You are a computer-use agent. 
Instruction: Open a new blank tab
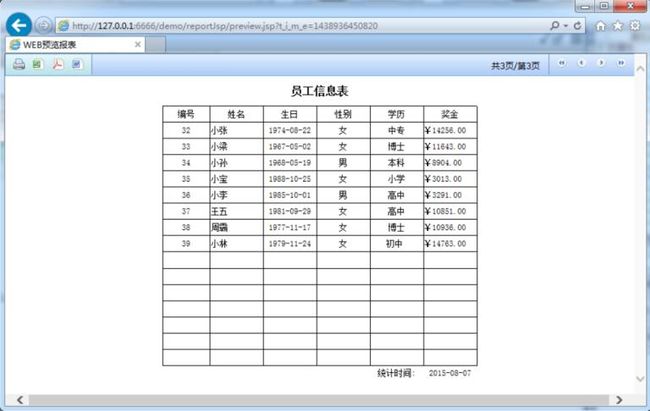coord(155,44)
